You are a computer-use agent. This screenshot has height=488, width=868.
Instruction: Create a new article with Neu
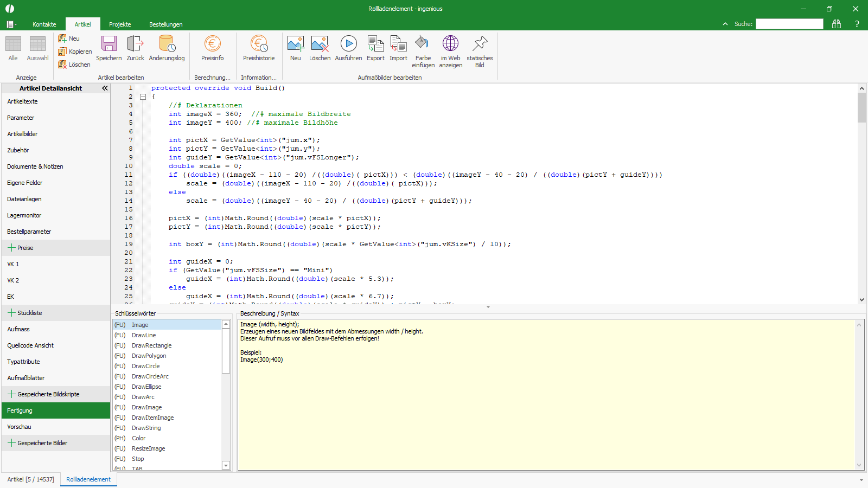click(69, 38)
